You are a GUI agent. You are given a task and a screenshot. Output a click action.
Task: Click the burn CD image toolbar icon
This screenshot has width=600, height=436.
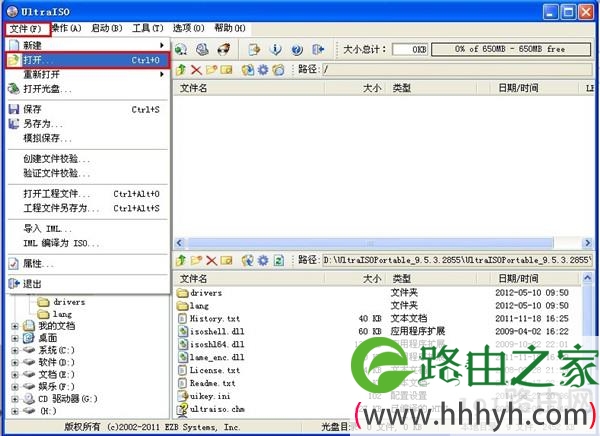pyautogui.click(x=202, y=49)
